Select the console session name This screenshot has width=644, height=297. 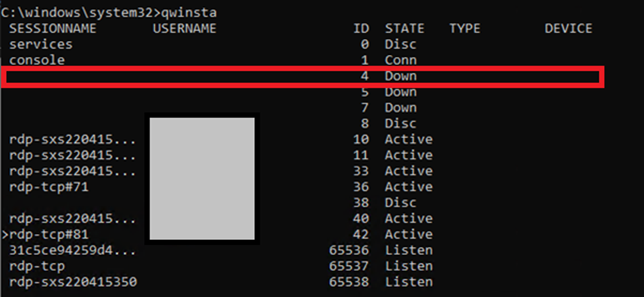[x=37, y=60]
